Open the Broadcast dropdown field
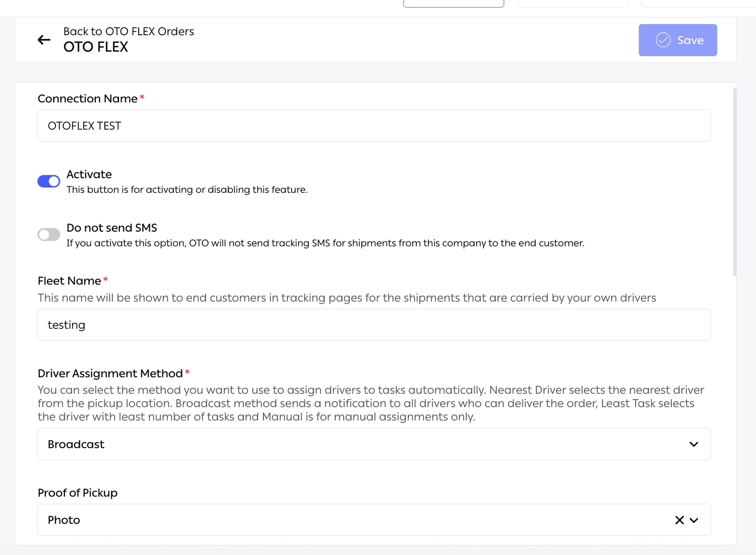The image size is (756, 555). [374, 444]
